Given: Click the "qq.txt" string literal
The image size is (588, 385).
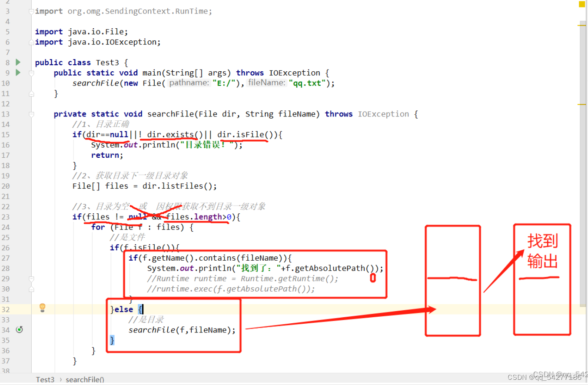Looking at the screenshot, I should [x=307, y=83].
